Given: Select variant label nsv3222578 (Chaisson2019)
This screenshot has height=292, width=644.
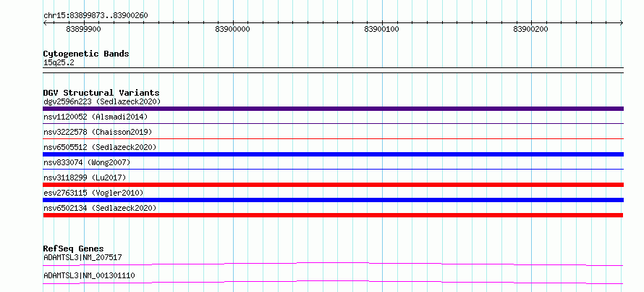Looking at the screenshot, I should (x=98, y=132).
